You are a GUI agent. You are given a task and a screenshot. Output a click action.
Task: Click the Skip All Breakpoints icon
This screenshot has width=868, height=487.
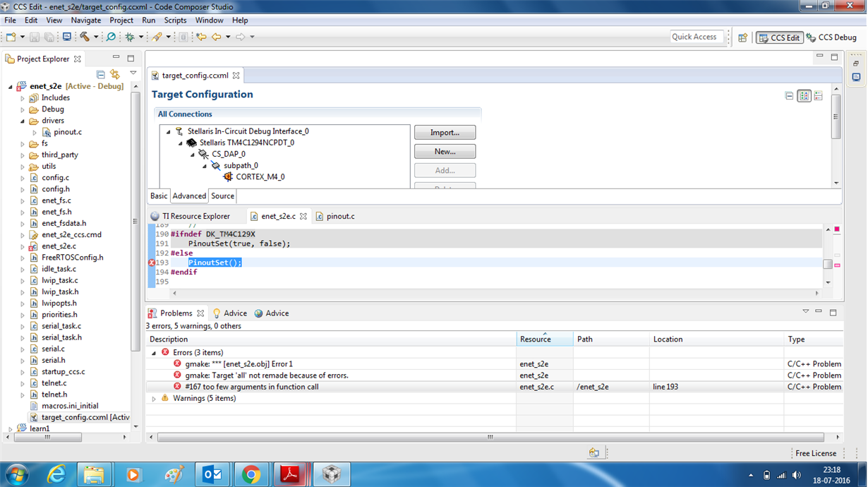[x=111, y=37]
